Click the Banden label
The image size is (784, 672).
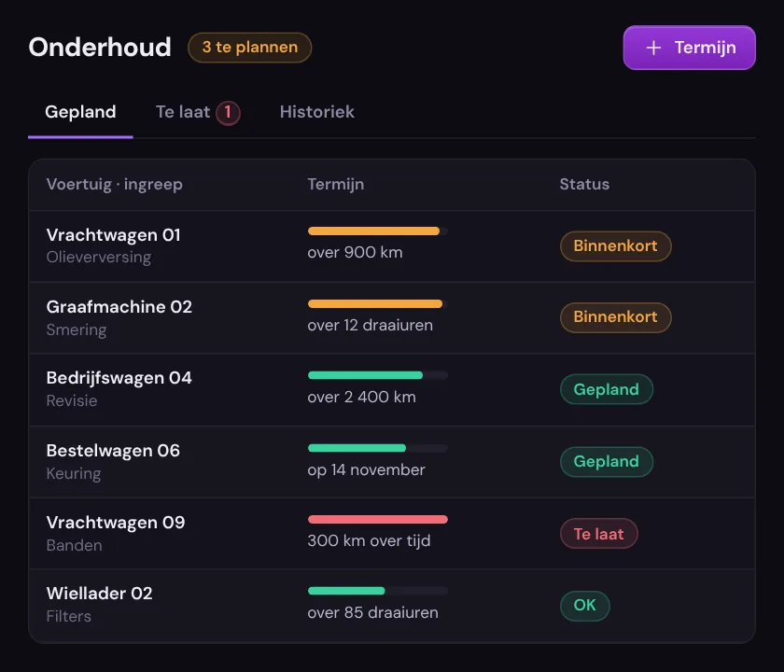(74, 545)
